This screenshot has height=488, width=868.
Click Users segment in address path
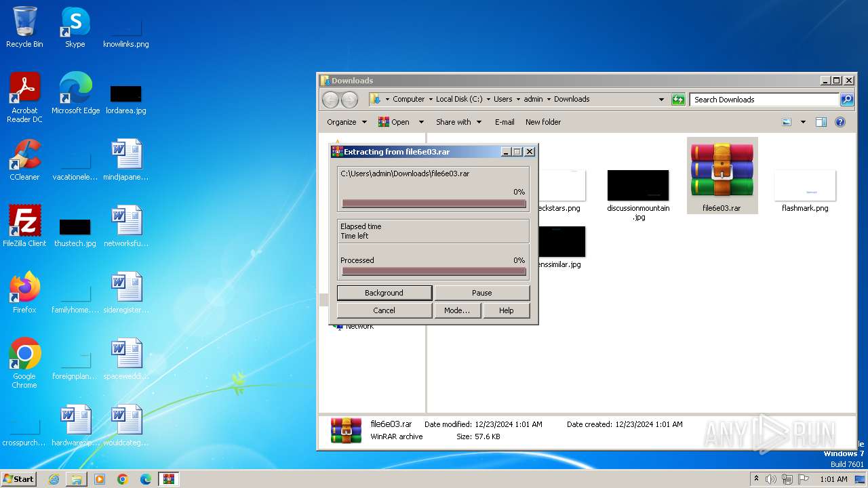pyautogui.click(x=503, y=99)
